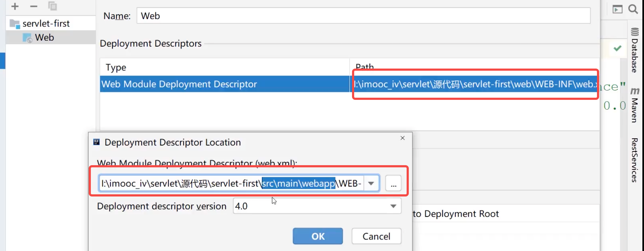Open the Maven tool window tab
The image size is (644, 251).
635,105
